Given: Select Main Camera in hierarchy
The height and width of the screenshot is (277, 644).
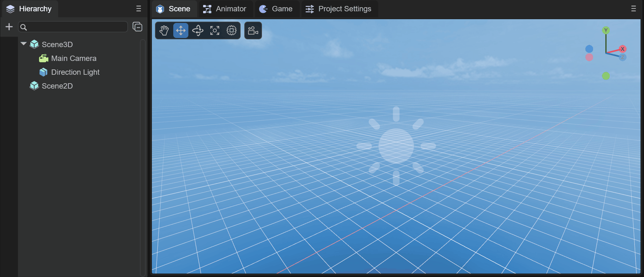Looking at the screenshot, I should [74, 58].
